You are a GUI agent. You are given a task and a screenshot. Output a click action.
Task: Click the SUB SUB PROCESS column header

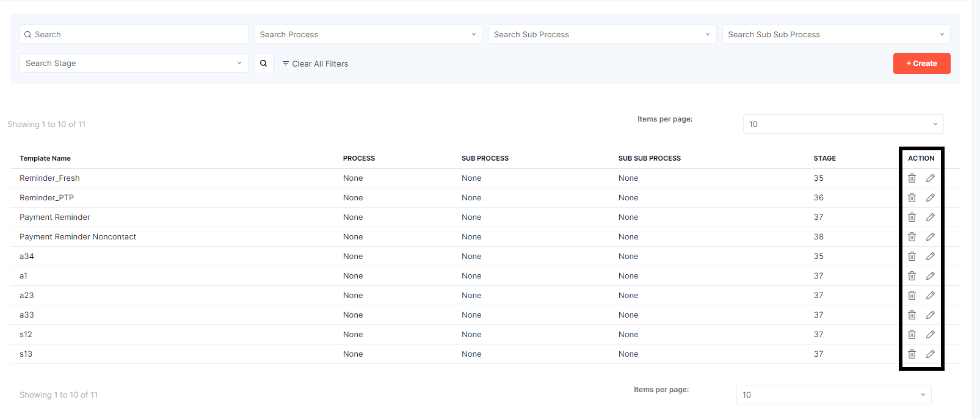point(650,158)
